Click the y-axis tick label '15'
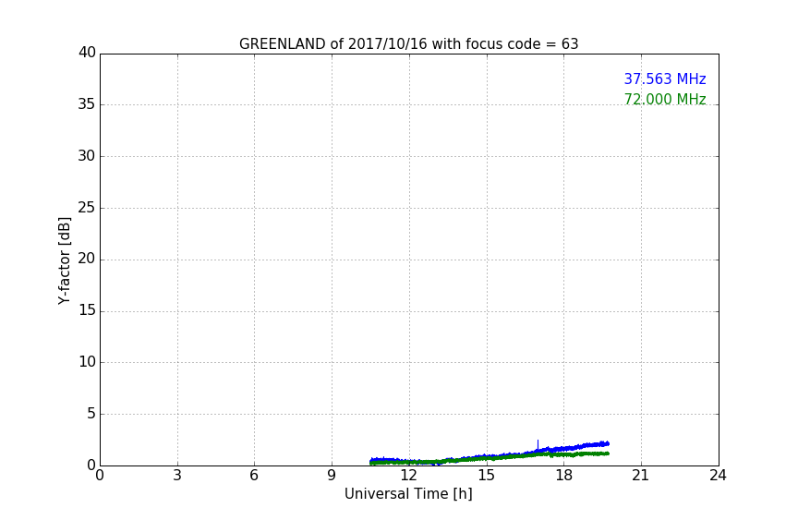Image resolution: width=798 pixels, height=532 pixels. click(87, 310)
